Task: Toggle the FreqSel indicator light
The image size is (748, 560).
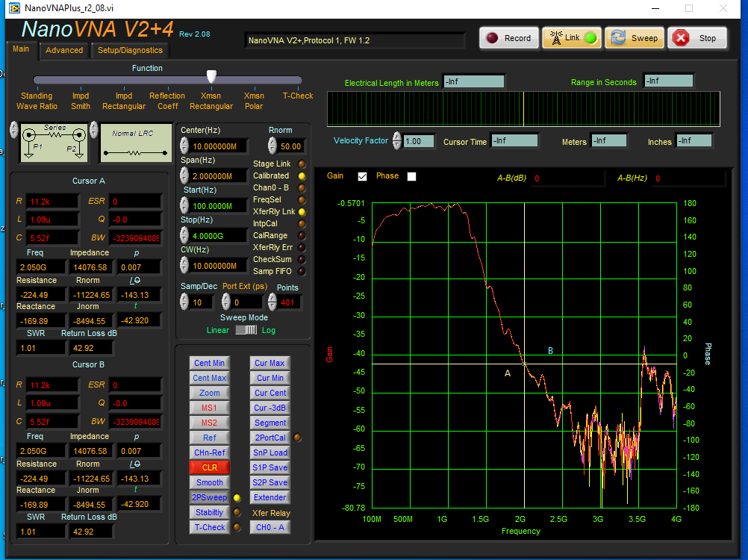Action: pos(302,199)
